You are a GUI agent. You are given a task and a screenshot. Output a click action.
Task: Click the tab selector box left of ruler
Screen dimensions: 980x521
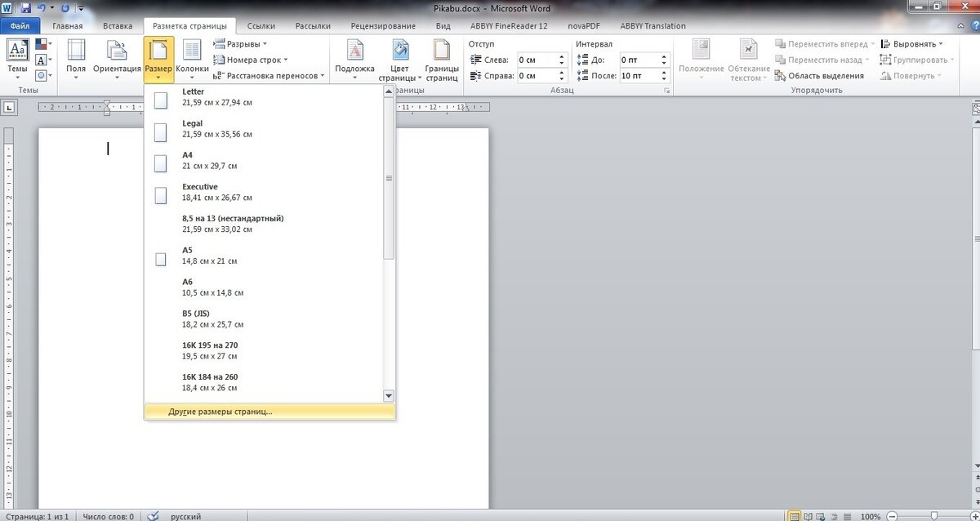(x=10, y=107)
